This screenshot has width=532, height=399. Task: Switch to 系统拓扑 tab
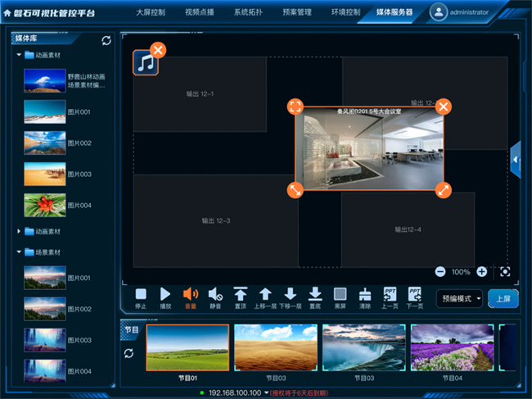point(248,12)
